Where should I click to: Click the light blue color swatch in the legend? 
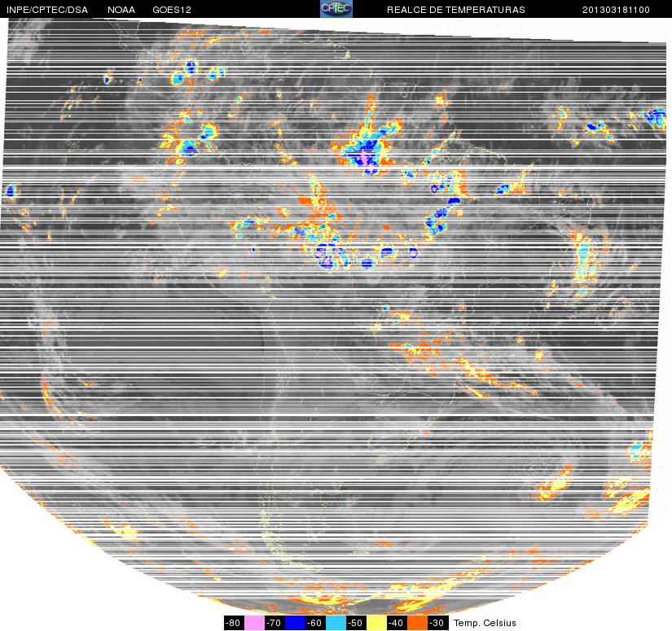[x=336, y=623]
